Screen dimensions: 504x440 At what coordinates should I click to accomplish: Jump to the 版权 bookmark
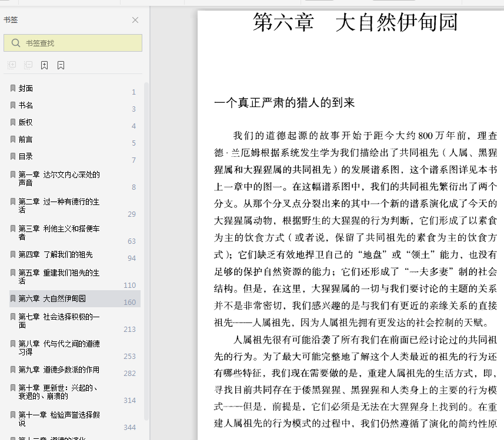pos(25,122)
